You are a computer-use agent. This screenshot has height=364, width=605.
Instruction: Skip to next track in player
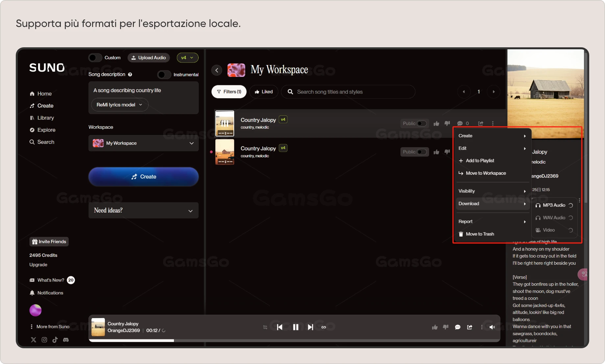coord(310,327)
